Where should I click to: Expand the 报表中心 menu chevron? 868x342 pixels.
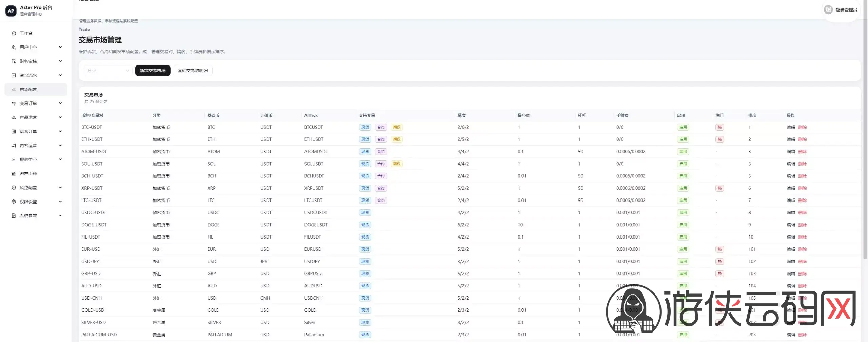pos(60,159)
